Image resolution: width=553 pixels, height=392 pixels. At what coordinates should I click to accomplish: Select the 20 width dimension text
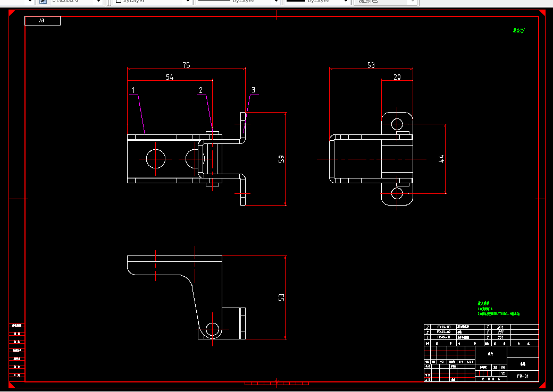(x=397, y=77)
